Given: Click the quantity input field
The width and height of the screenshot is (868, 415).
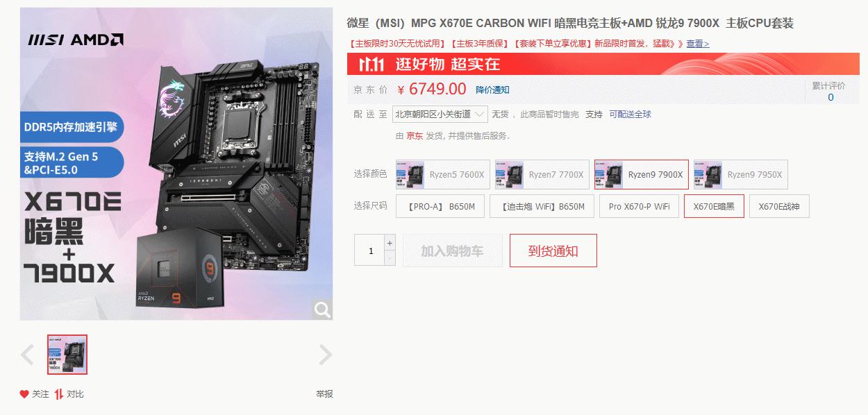Looking at the screenshot, I should (369, 251).
